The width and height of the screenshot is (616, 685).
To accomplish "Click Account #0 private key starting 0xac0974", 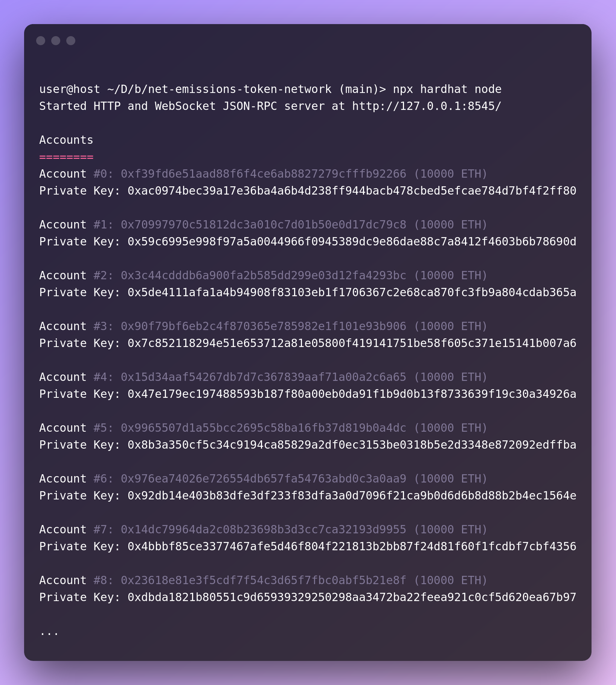I will pyautogui.click(x=352, y=191).
